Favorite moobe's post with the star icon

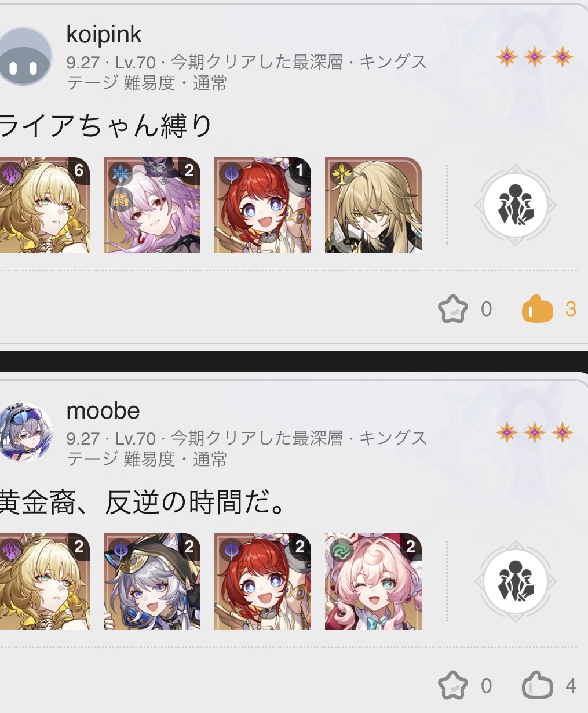452,686
